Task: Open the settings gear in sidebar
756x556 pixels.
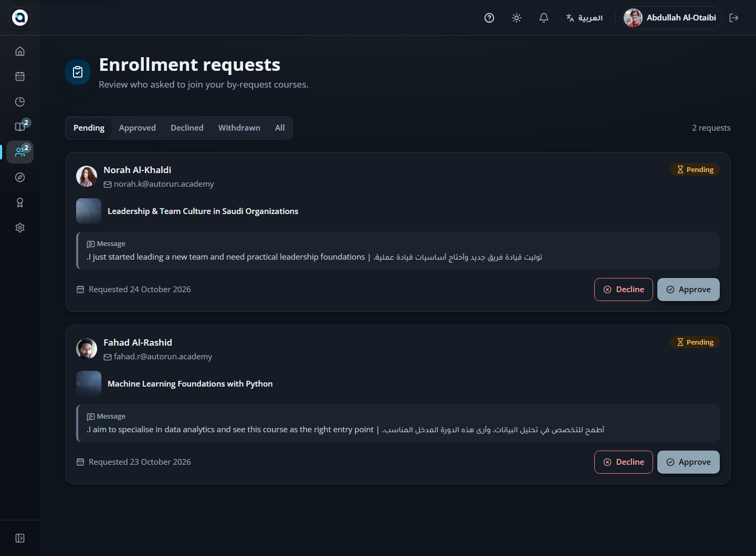Action: point(20,228)
